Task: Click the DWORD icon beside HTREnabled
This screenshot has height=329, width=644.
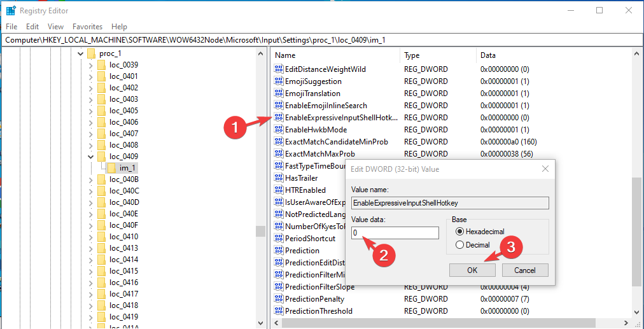Action: [279, 190]
